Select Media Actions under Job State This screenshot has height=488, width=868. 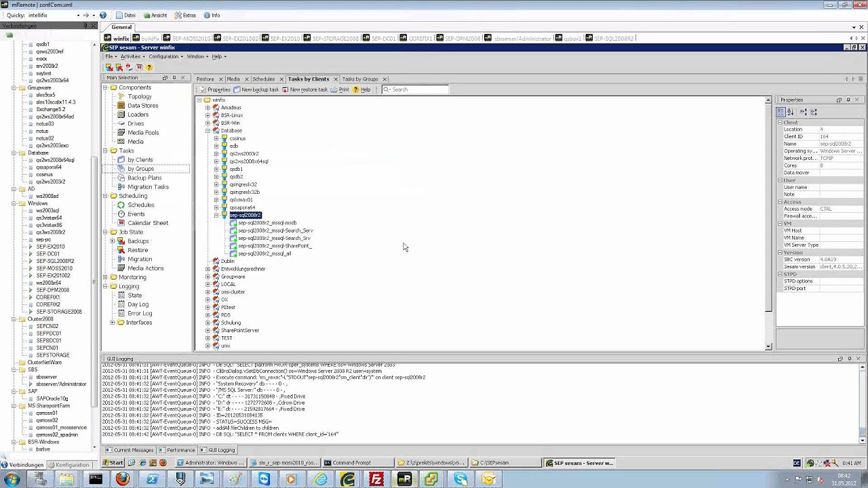pyautogui.click(x=146, y=268)
